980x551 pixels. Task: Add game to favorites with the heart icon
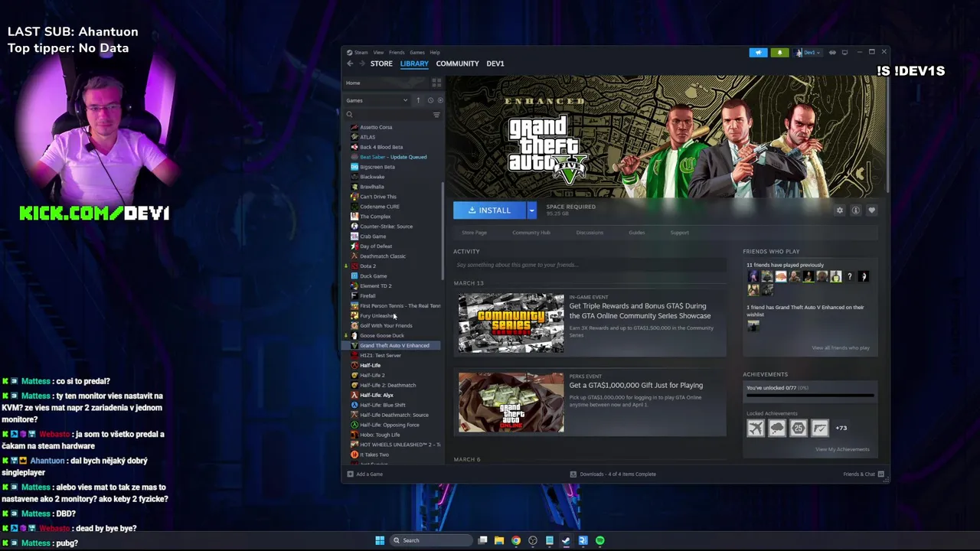coord(871,210)
